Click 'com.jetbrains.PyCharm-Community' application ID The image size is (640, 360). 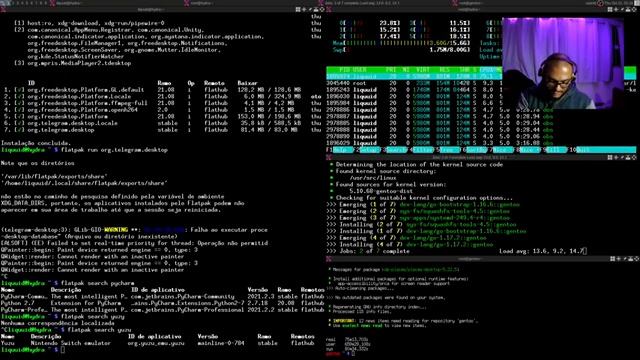point(183,296)
